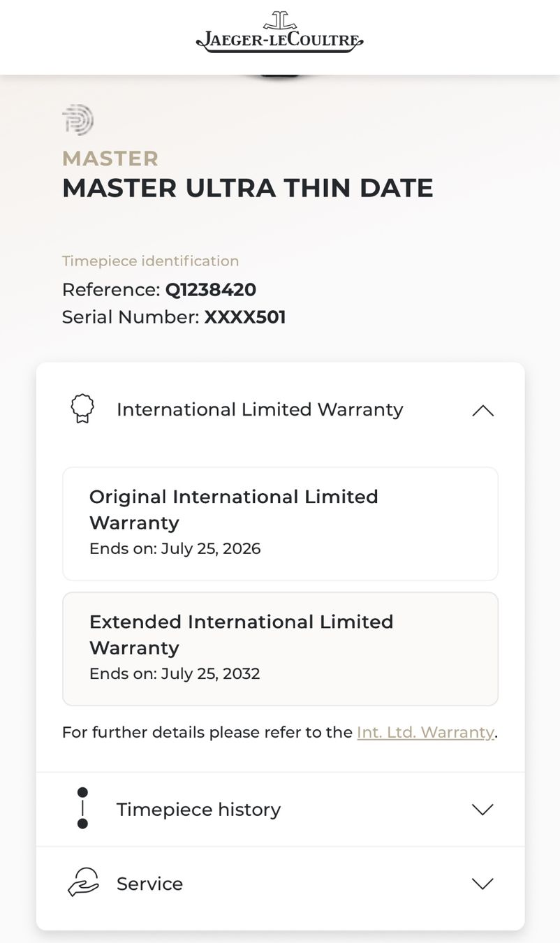Select the Extended International Limited Warranty card
This screenshot has height=943, width=560.
click(x=280, y=649)
